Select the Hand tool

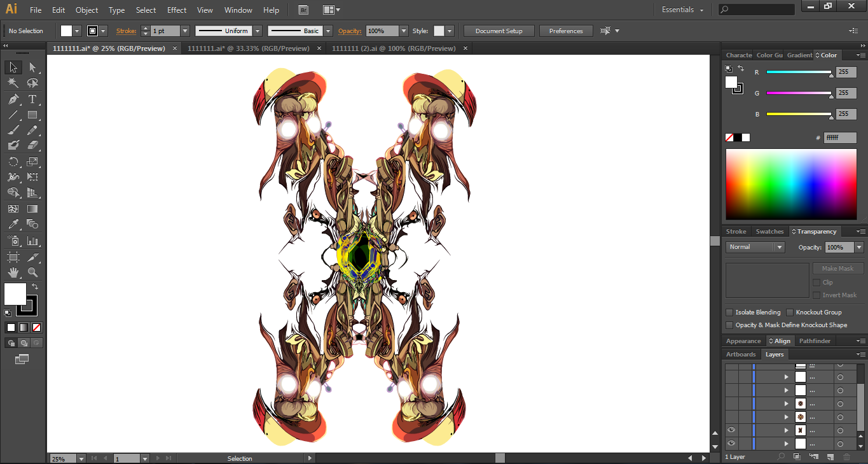point(13,272)
